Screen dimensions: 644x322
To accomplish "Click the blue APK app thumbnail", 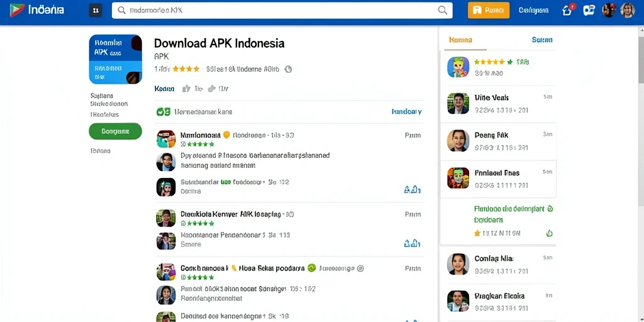I will point(116,59).
